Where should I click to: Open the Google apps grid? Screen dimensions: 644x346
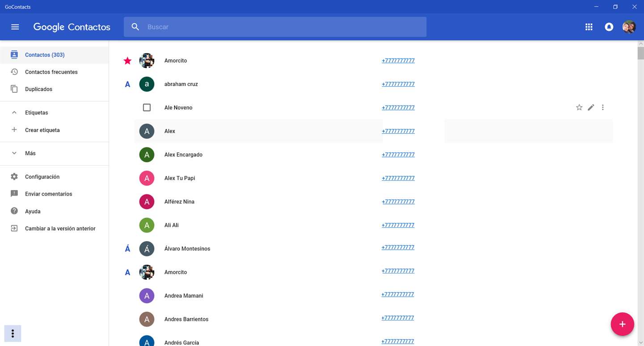tap(589, 27)
